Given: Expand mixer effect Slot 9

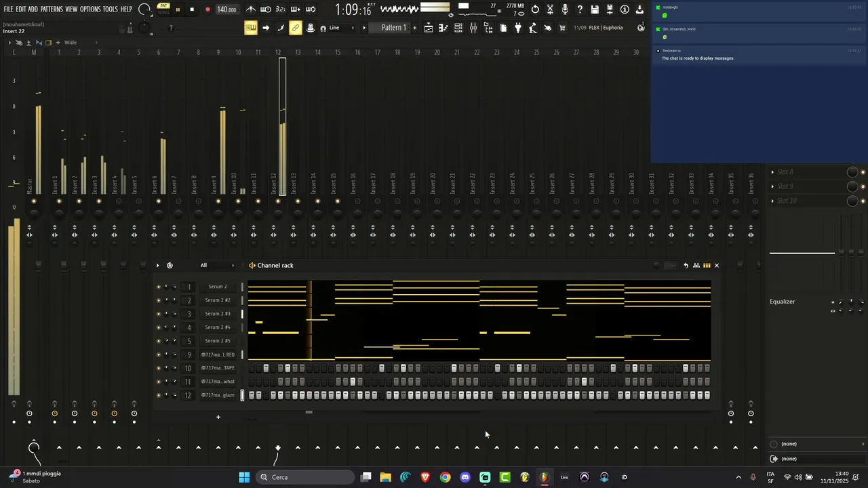Looking at the screenshot, I should click(772, 186).
